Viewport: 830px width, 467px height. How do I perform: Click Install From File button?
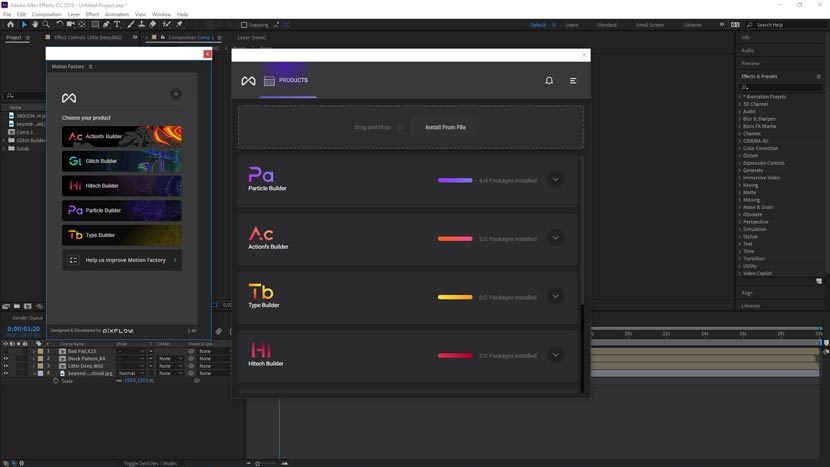click(446, 127)
